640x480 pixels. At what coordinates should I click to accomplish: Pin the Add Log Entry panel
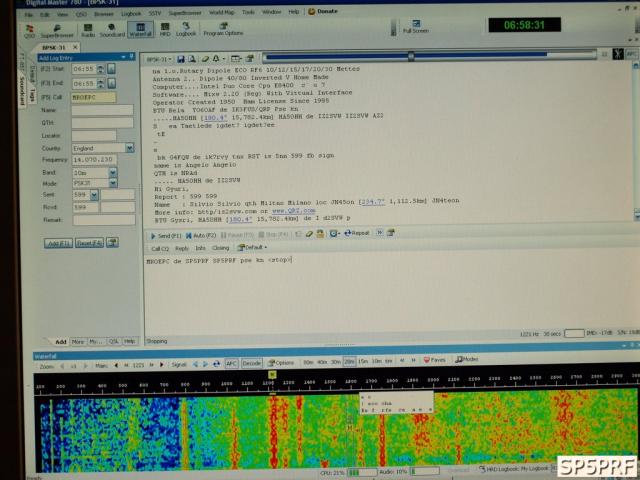coord(131,56)
